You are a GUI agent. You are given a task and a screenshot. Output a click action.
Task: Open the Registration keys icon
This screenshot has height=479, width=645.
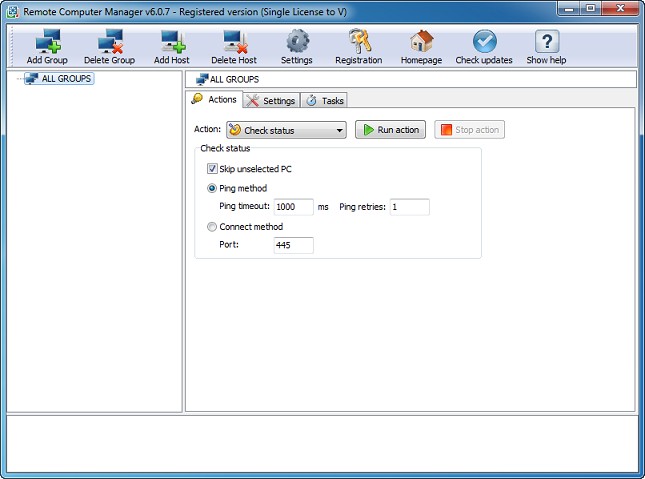click(x=359, y=47)
